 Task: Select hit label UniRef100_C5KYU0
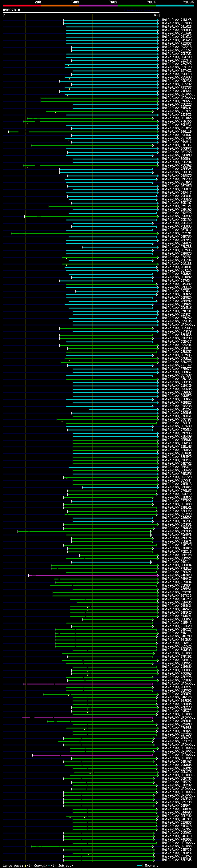click(x=177, y=816)
